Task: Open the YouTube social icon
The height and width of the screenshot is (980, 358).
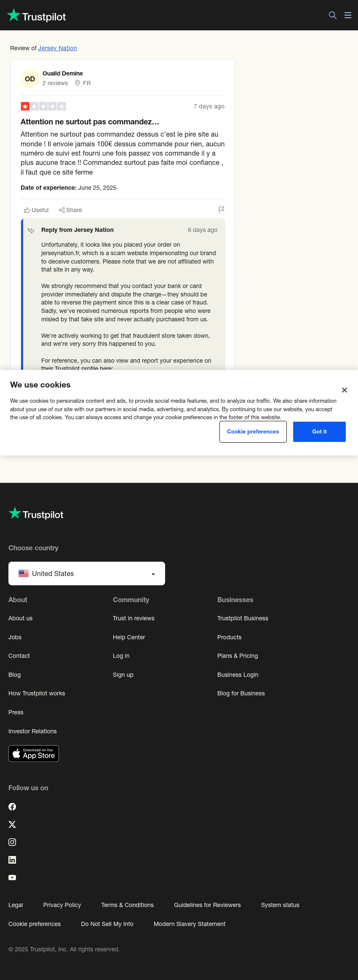Action: pos(12,878)
